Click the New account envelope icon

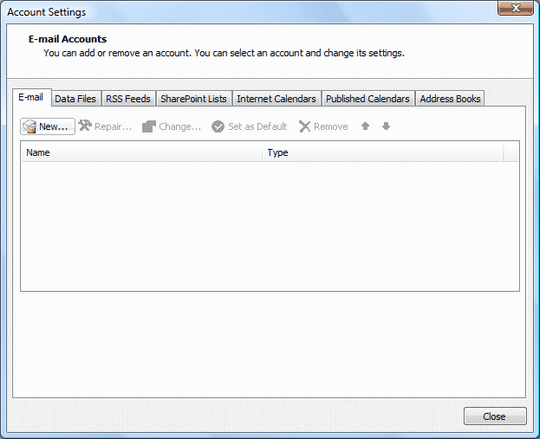(x=30, y=126)
